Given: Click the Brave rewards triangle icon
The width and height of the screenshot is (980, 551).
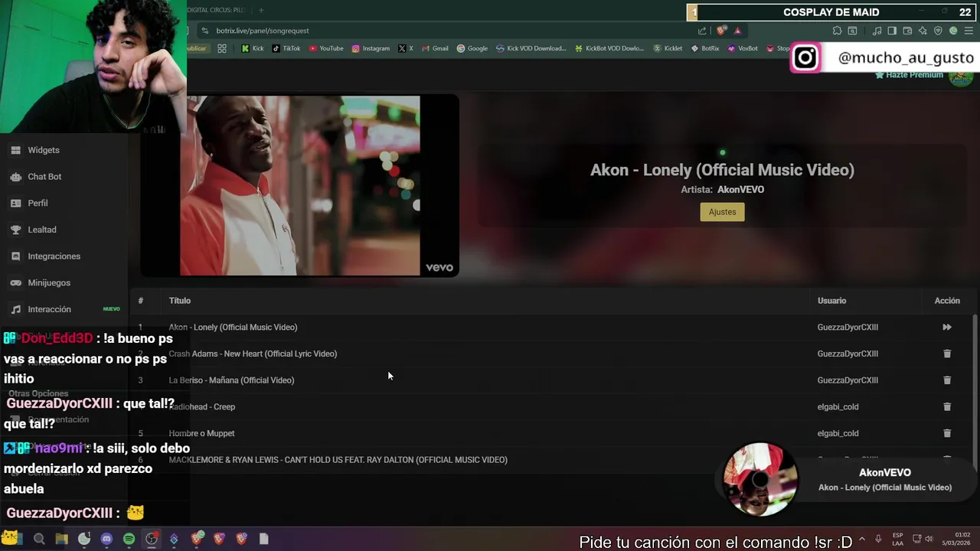Looking at the screenshot, I should [x=737, y=31].
